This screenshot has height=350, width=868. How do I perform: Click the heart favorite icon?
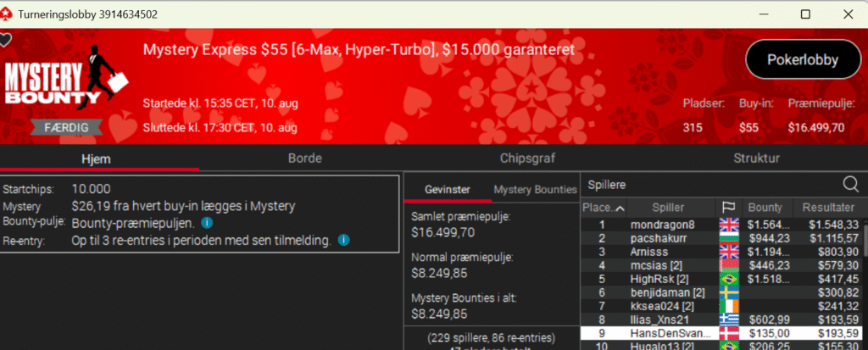point(5,41)
